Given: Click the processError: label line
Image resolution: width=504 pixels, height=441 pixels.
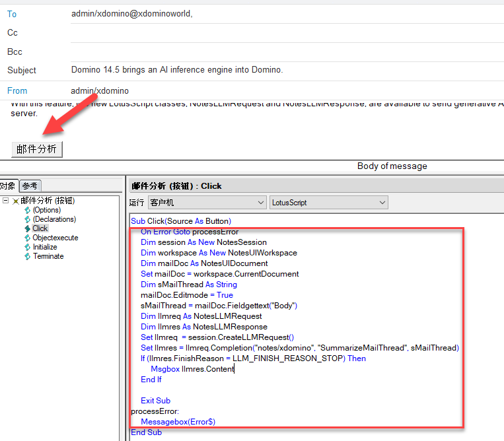Looking at the screenshot, I should pos(155,411).
